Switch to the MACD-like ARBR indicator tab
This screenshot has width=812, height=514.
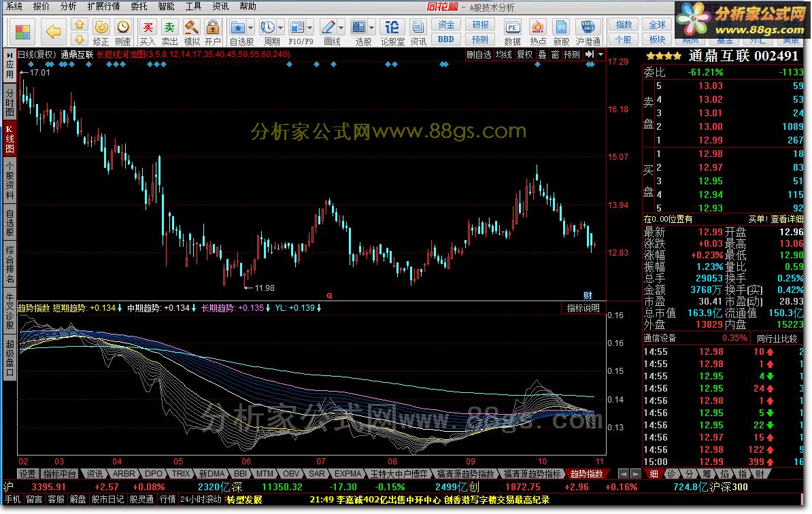[x=124, y=474]
